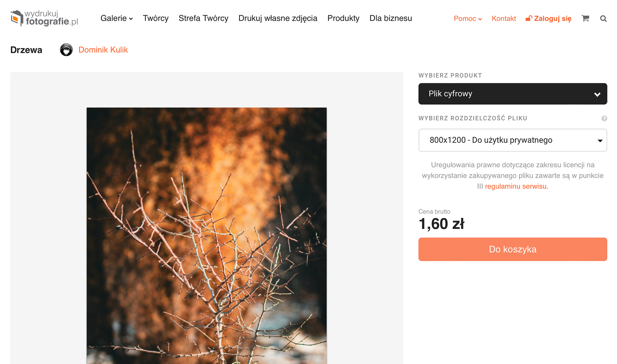Image resolution: width=617 pixels, height=364 pixels.
Task: Open the shopping cart icon
Action: tap(585, 18)
